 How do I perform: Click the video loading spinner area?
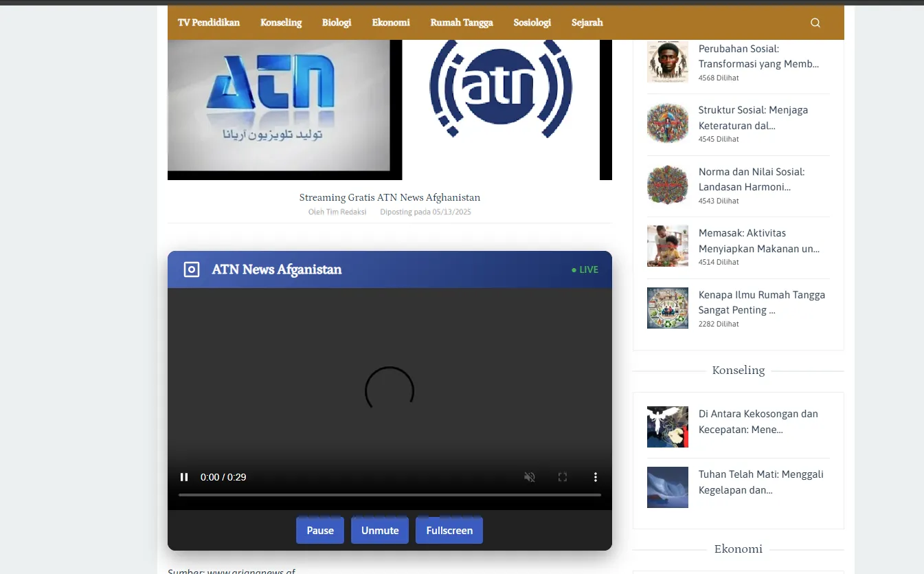click(390, 390)
